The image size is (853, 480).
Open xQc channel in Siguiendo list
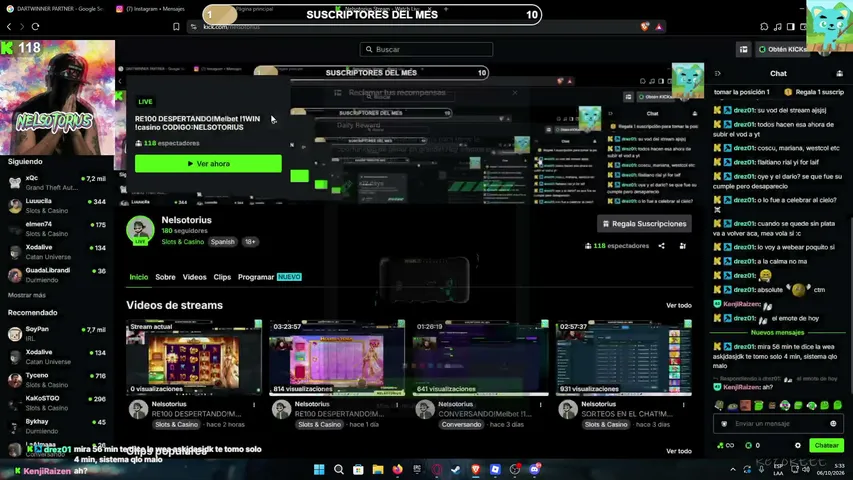[57, 182]
